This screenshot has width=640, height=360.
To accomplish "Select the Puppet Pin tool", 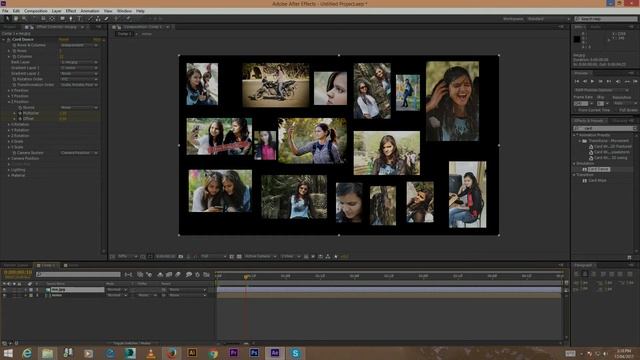I will 128,18.
